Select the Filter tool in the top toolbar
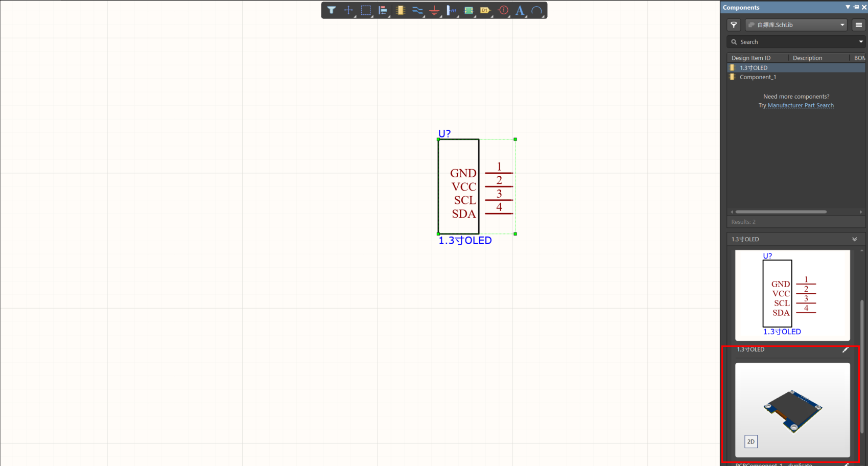The image size is (868, 466). [332, 10]
